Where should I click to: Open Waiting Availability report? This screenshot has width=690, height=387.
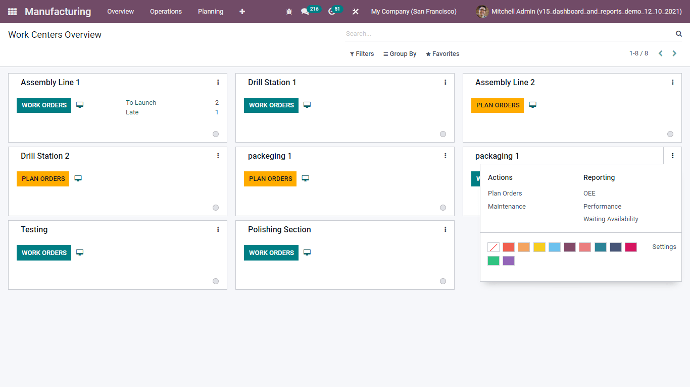click(x=610, y=219)
